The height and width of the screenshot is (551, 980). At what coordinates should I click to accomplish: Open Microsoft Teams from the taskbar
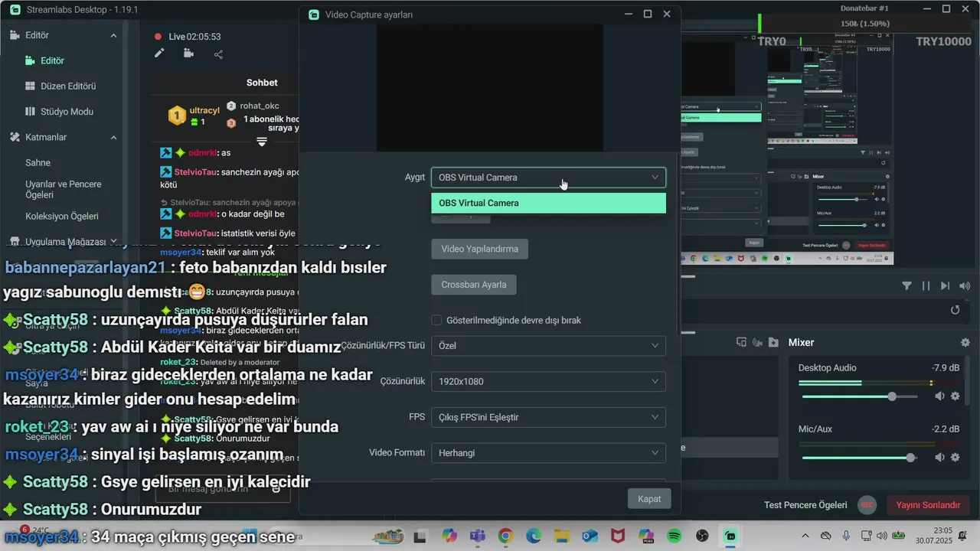[477, 536]
